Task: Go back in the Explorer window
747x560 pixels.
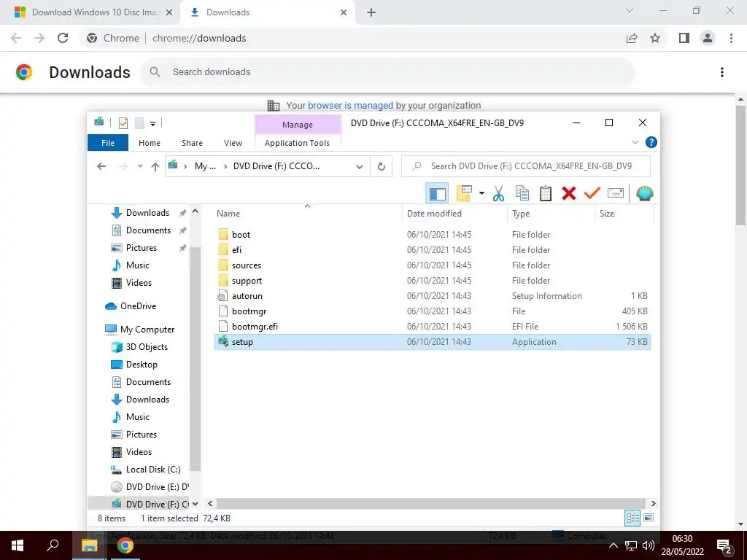Action: (x=101, y=166)
